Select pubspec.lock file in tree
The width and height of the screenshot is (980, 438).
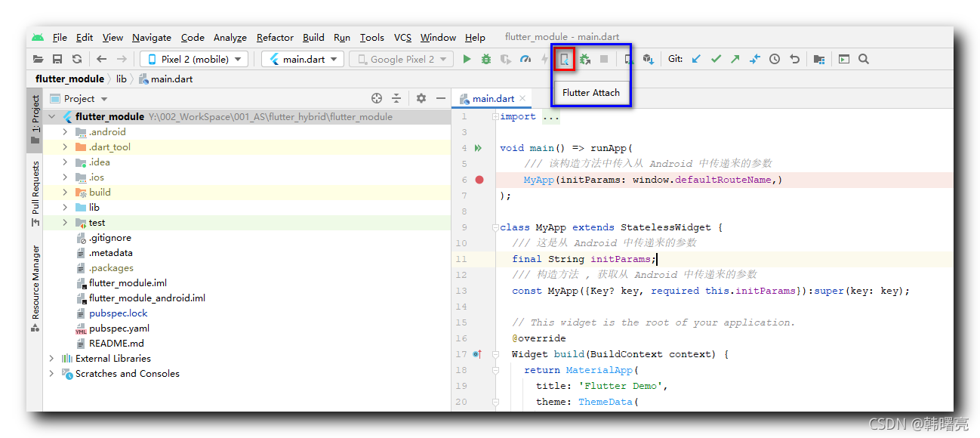tap(119, 313)
